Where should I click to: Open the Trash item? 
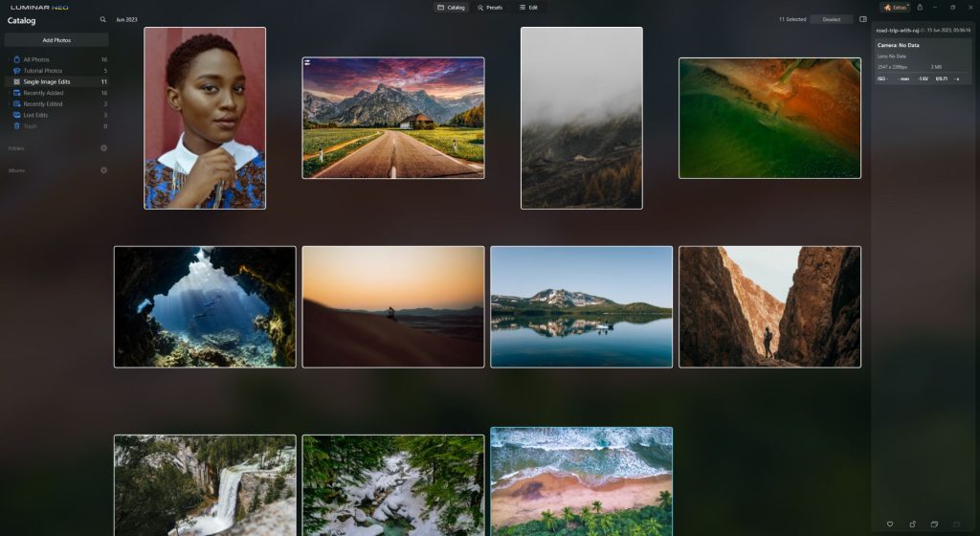pos(56,126)
